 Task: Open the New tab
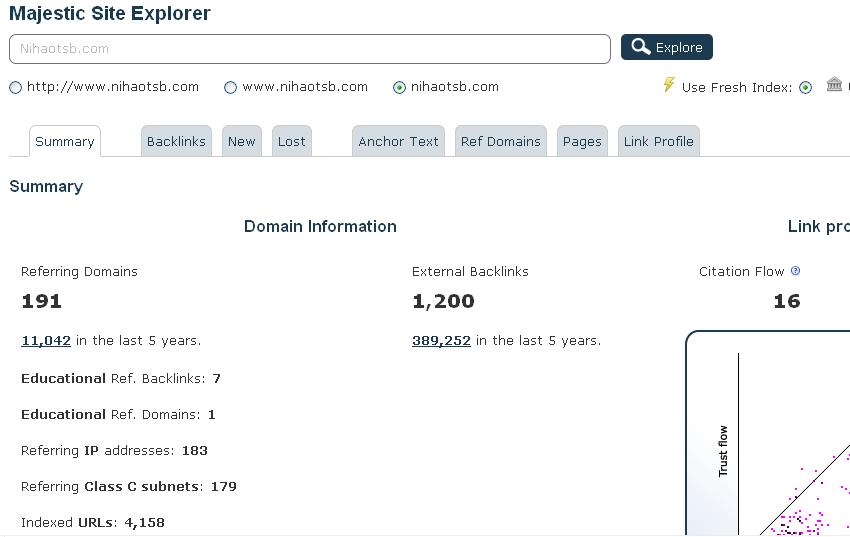click(x=242, y=141)
